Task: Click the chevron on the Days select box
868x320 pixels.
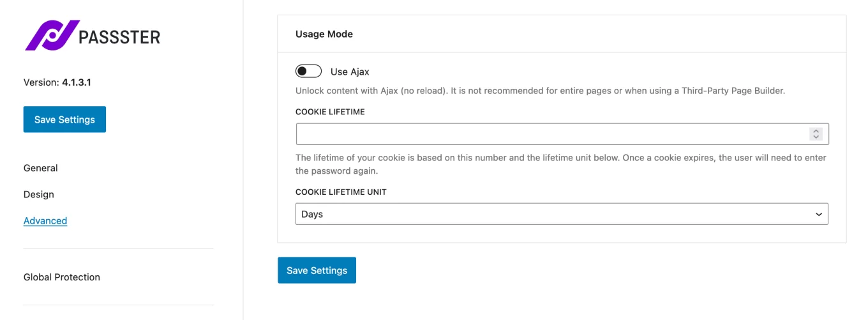Action: tap(819, 215)
